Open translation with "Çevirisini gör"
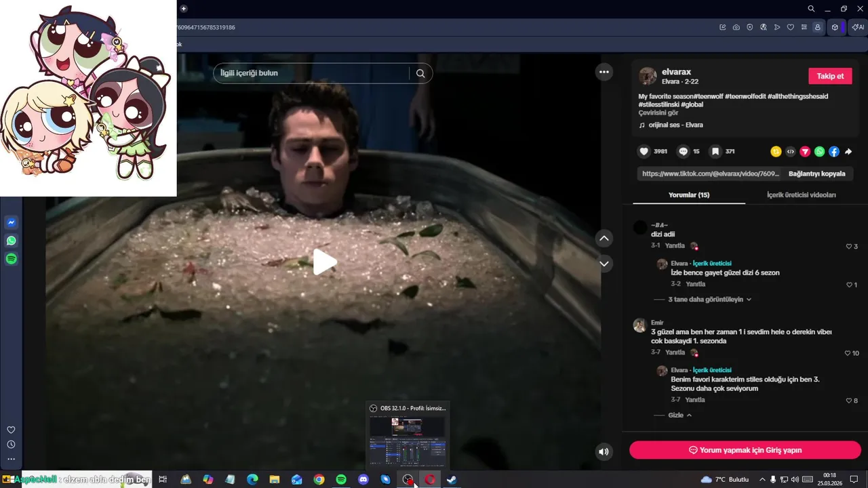The image size is (868, 488). pos(658,113)
